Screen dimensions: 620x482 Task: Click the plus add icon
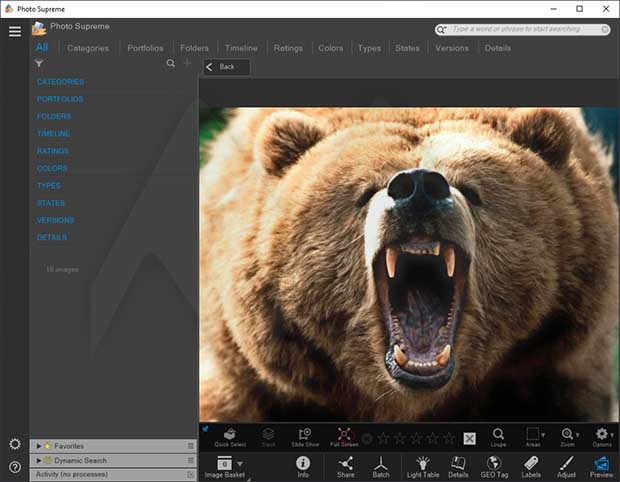click(187, 63)
